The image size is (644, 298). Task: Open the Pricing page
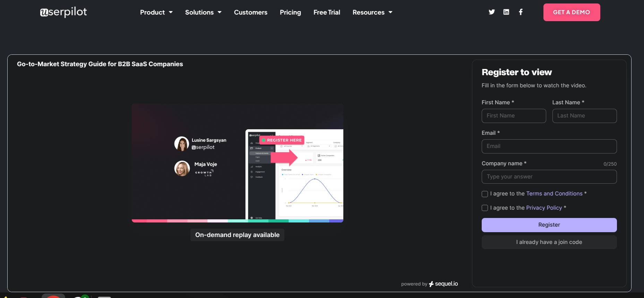tap(290, 12)
